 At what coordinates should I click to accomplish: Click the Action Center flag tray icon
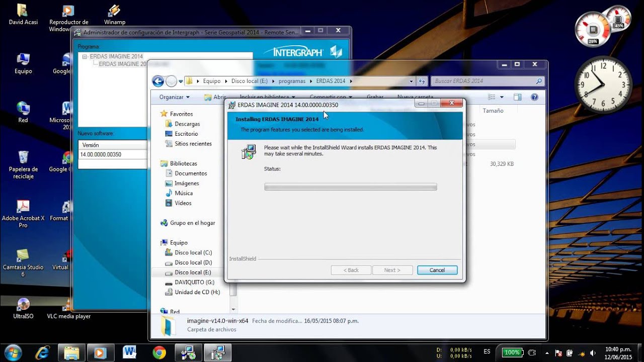click(x=558, y=352)
